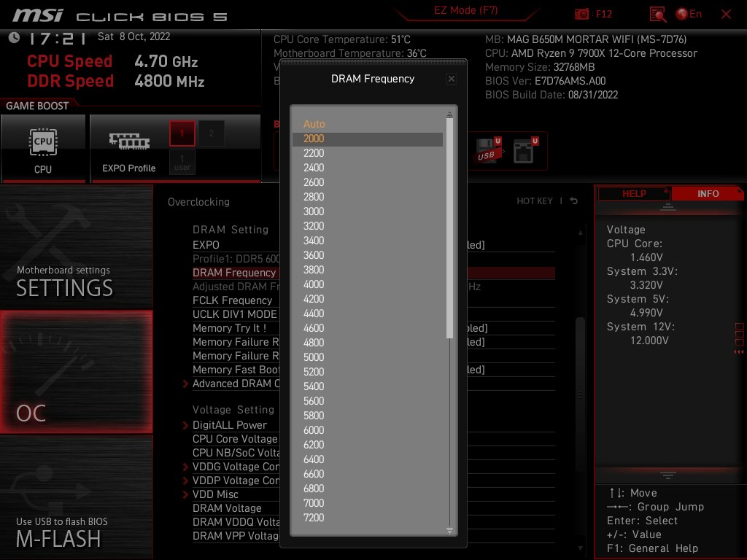This screenshot has height=560, width=747.
Task: Open the HOT KEY menu
Action: (x=535, y=201)
